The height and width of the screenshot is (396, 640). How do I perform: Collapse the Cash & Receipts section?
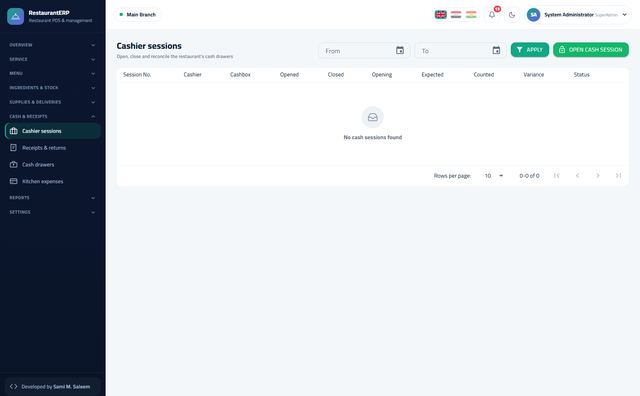tap(52, 116)
